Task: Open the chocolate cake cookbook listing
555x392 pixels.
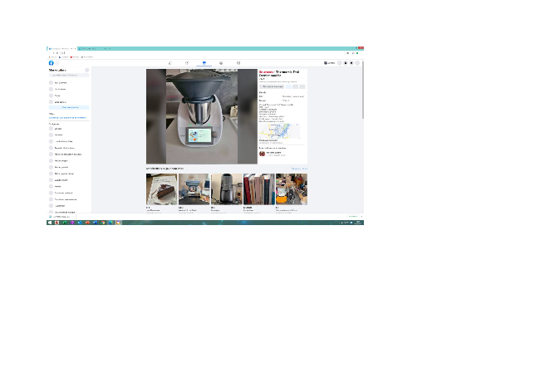Action: 162,189
